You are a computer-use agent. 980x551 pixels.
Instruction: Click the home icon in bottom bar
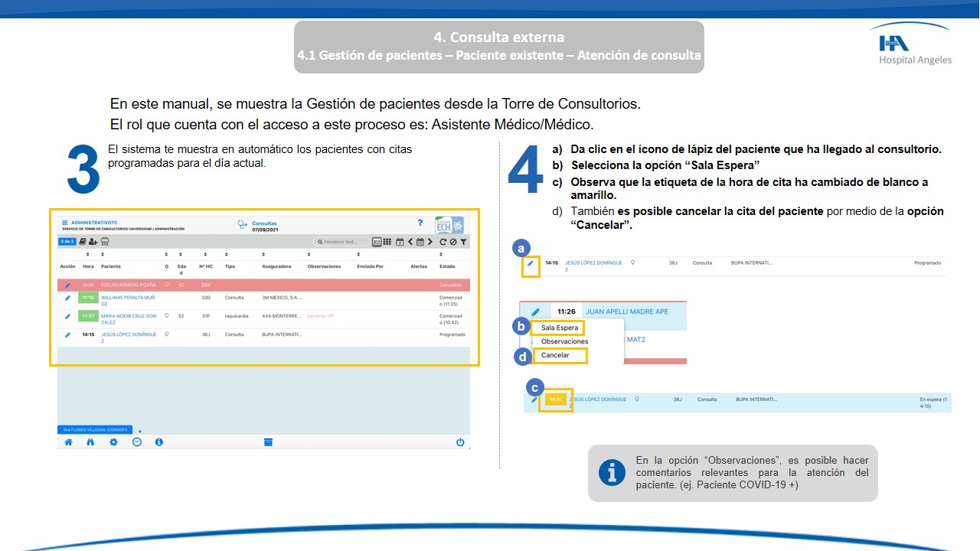pyautogui.click(x=68, y=442)
